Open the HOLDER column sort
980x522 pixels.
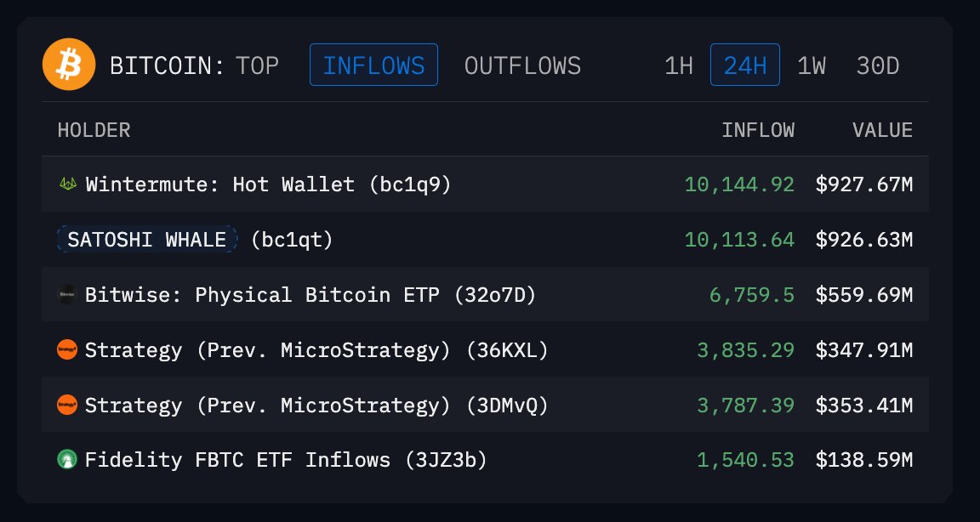[x=94, y=129]
